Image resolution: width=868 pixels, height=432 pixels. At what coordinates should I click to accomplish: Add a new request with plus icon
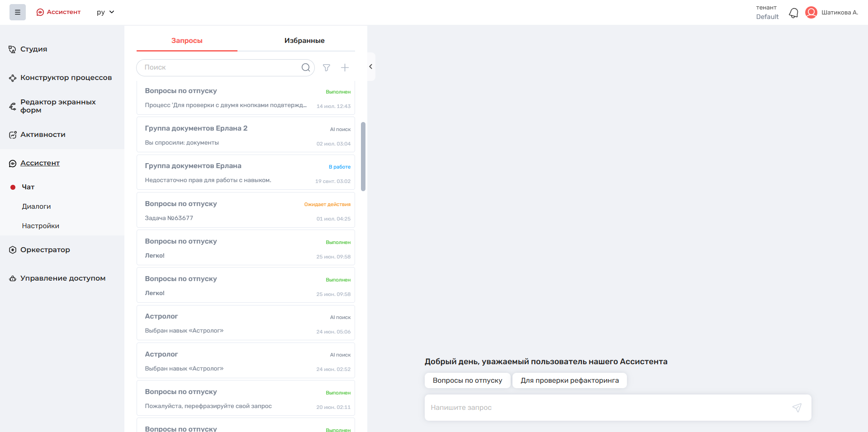click(x=345, y=68)
